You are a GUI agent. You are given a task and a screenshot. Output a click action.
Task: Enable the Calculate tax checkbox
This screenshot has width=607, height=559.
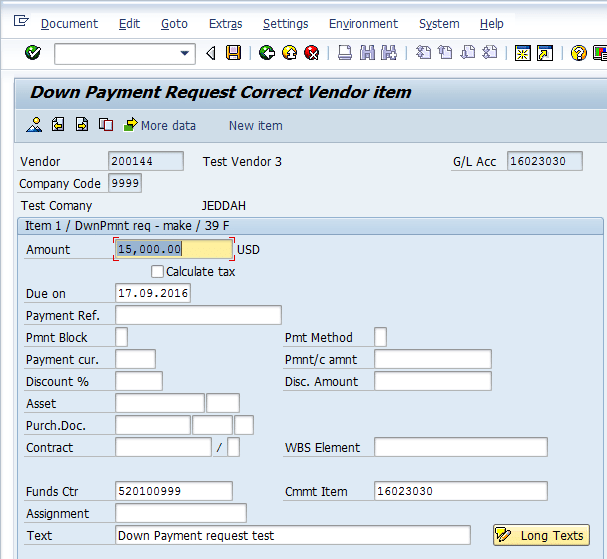point(157,271)
